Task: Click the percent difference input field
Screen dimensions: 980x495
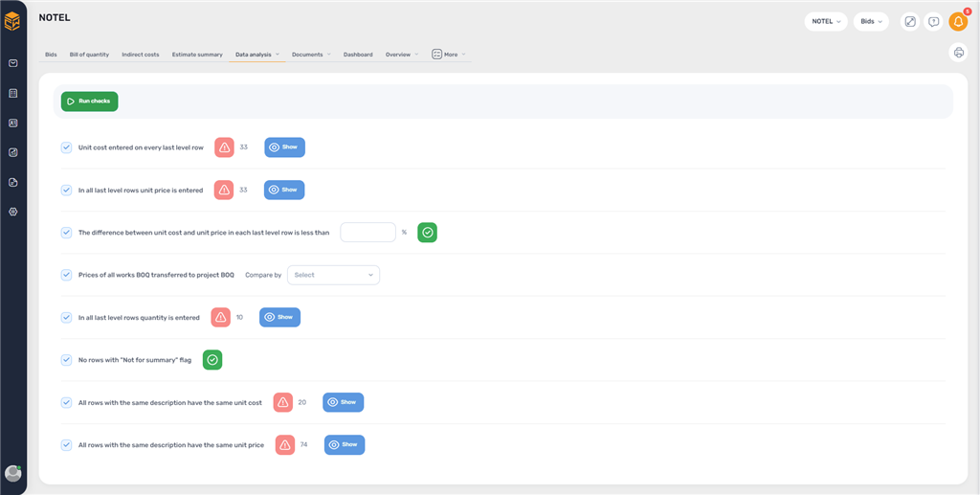Action: tap(368, 233)
